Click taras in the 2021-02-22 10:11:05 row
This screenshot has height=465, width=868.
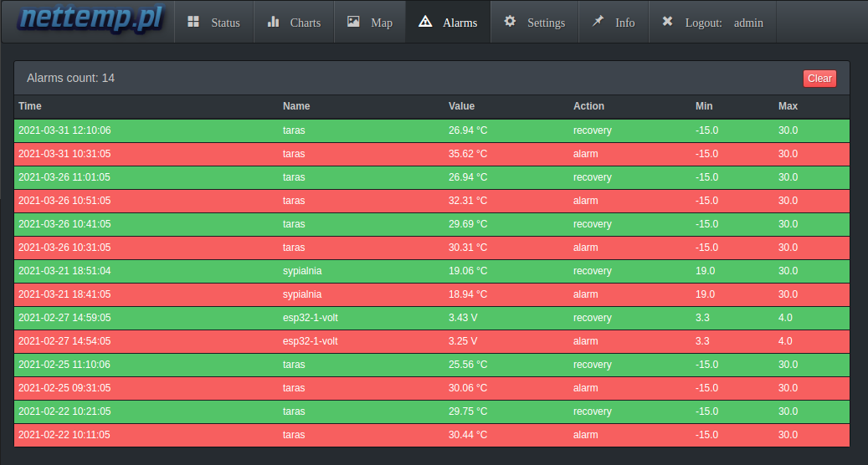[x=294, y=435]
